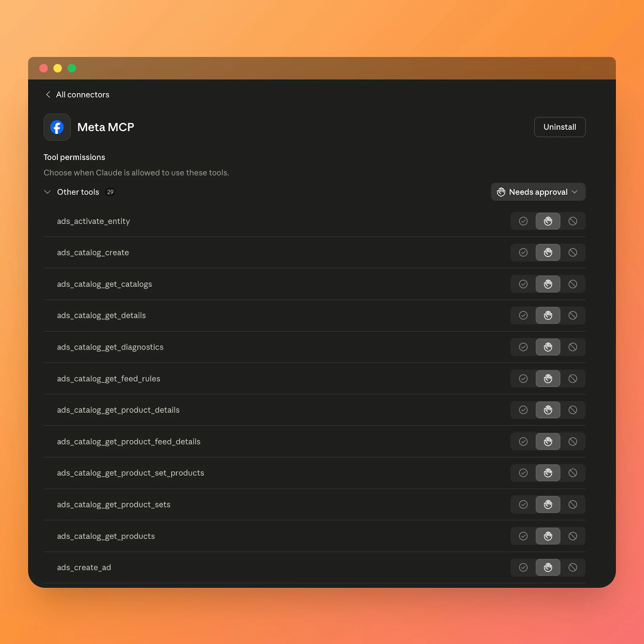Block the ads_activate_entity tool

(x=573, y=221)
